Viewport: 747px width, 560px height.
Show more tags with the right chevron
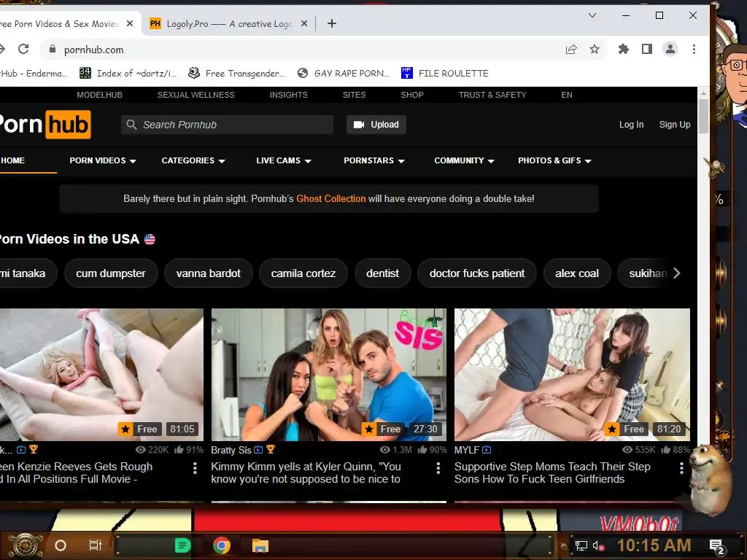(676, 273)
